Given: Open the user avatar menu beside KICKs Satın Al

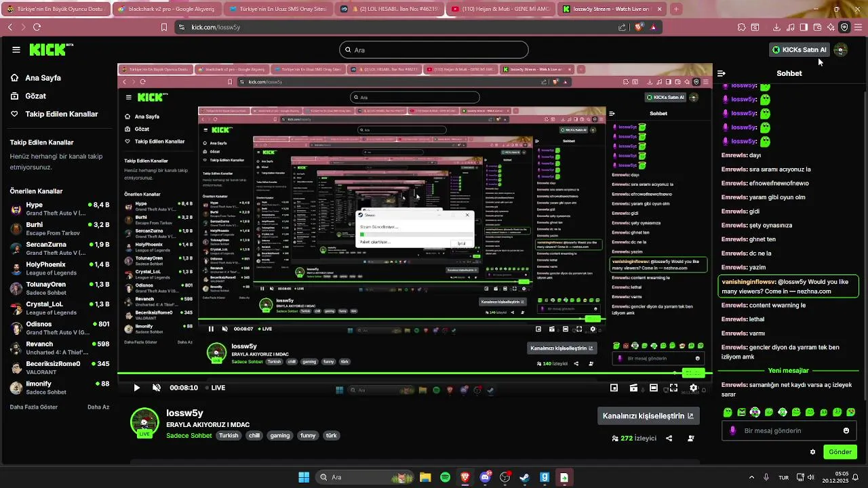Looking at the screenshot, I should pyautogui.click(x=841, y=49).
